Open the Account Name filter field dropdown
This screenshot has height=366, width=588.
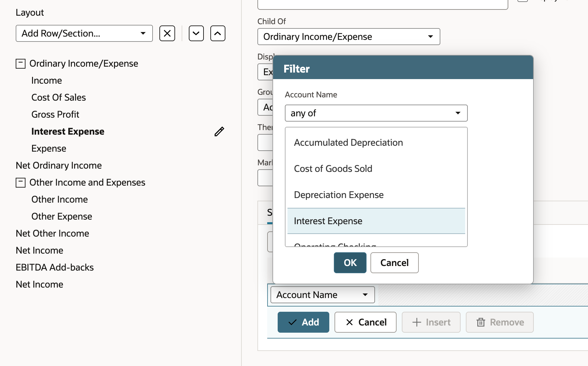(x=322, y=295)
